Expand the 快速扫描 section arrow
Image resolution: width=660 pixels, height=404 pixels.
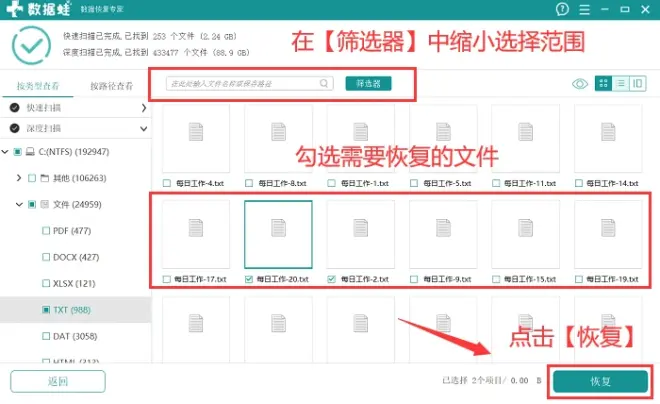coord(144,108)
